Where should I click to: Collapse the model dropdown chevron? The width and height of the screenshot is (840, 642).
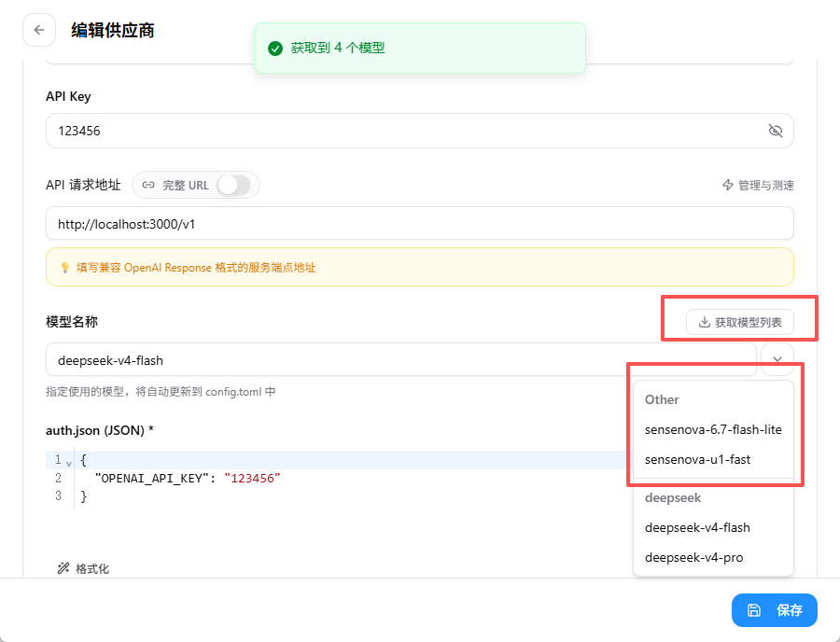pyautogui.click(x=777, y=359)
